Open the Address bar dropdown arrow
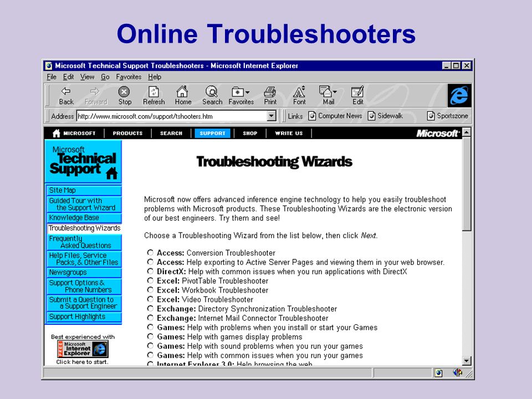The image size is (532, 399). tap(272, 116)
